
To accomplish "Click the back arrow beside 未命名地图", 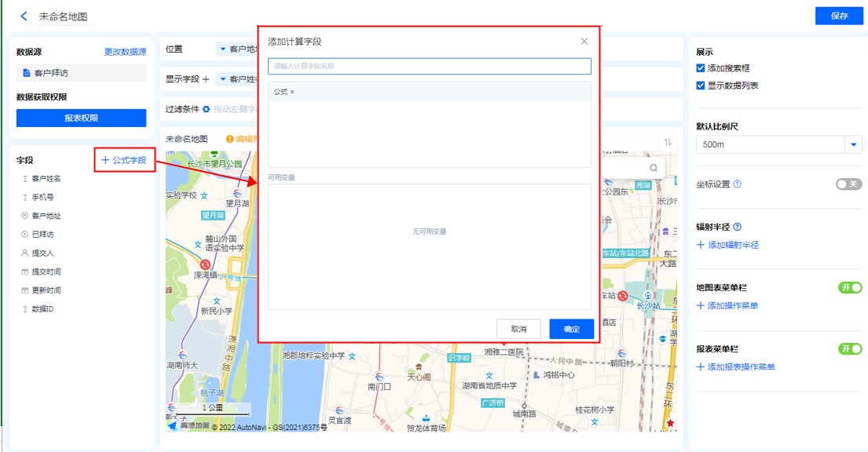I will point(24,16).
